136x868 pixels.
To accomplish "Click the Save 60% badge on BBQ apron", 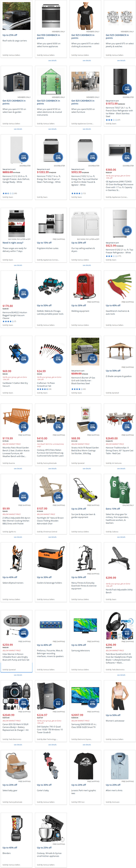I will click(x=24, y=496).
